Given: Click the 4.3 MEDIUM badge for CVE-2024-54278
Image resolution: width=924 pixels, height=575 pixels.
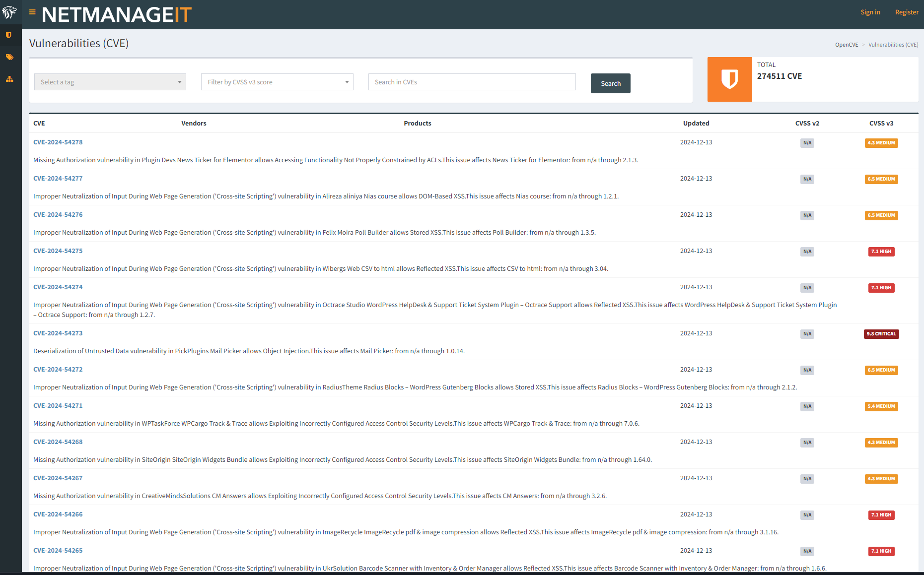Looking at the screenshot, I should [881, 143].
